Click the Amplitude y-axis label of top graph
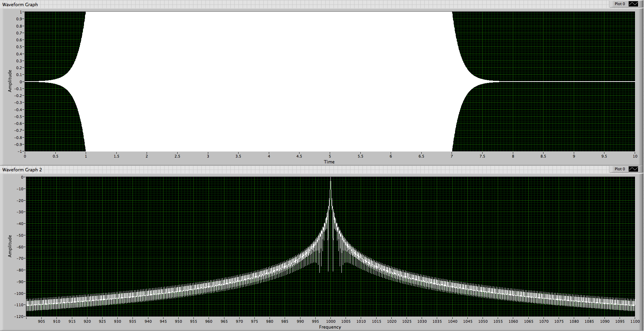 [x=10, y=81]
